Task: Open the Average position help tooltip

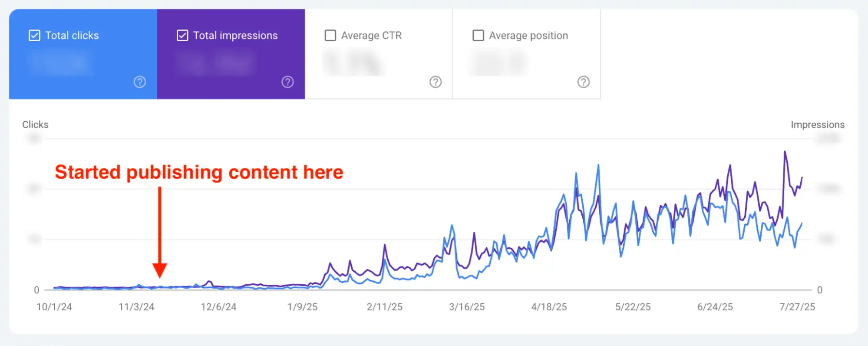Action: [583, 82]
